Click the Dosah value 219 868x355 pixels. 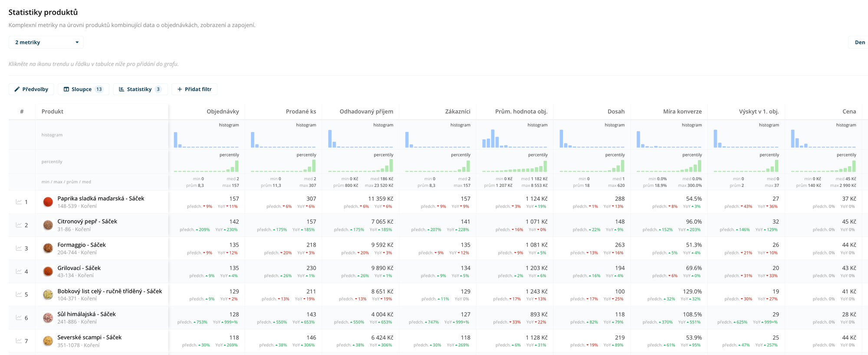coord(620,337)
